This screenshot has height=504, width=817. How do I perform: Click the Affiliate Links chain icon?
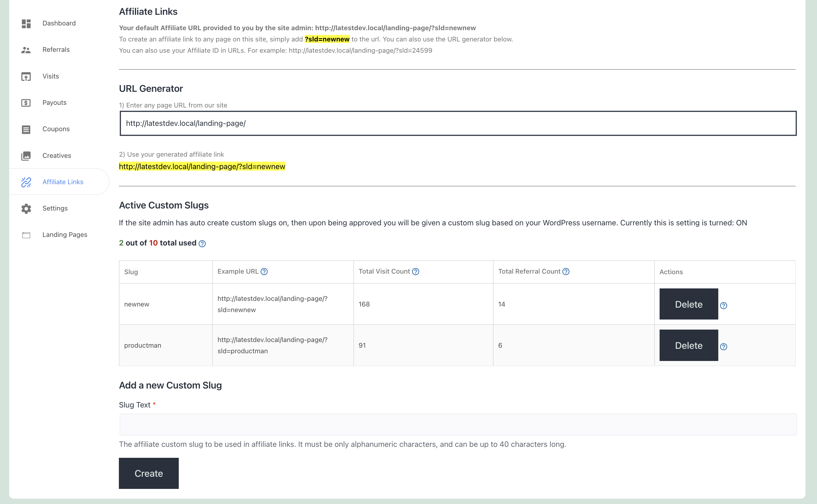(26, 182)
